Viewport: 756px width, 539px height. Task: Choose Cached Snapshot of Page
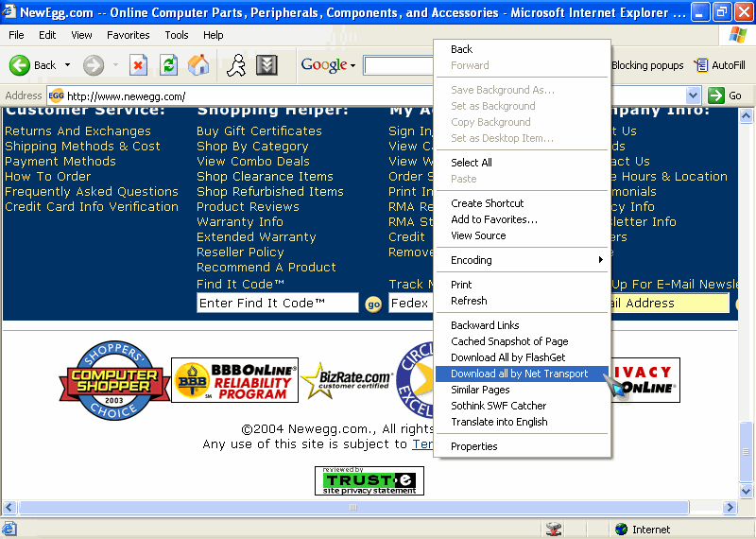click(524, 341)
